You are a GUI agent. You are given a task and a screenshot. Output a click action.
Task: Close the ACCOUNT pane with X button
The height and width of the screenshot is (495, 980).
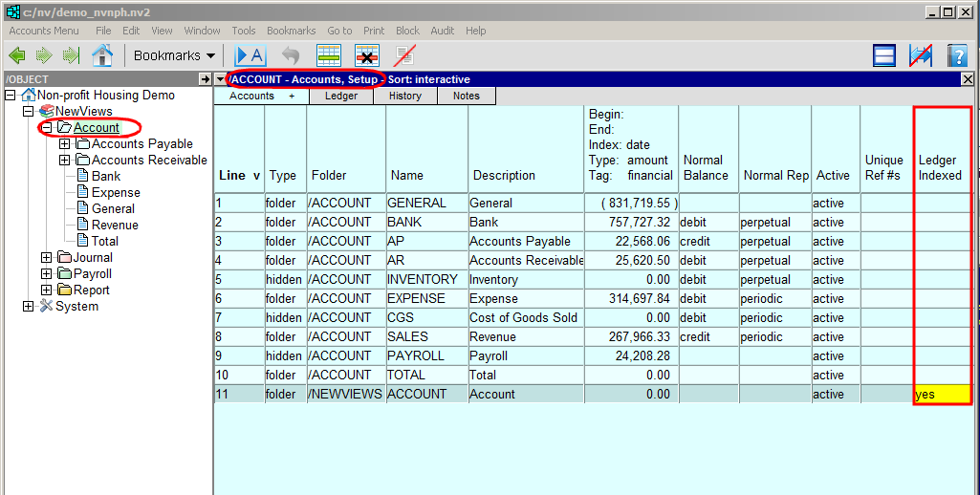[x=967, y=79]
